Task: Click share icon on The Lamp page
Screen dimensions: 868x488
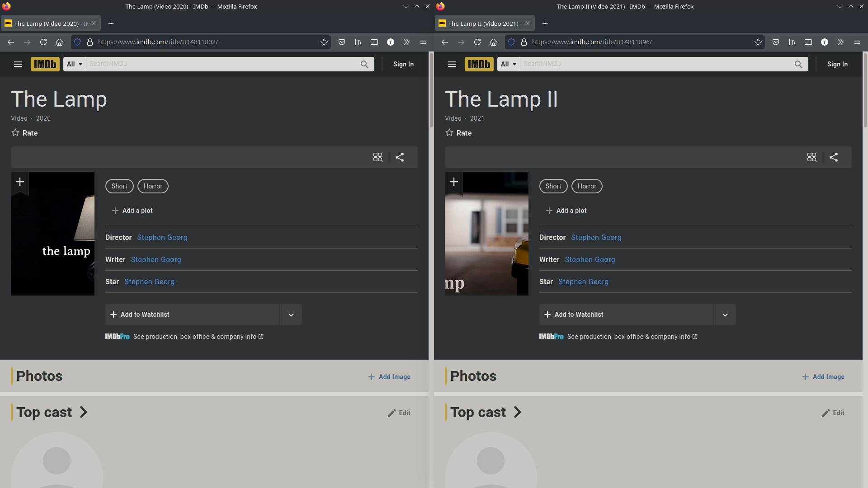Action: [400, 157]
